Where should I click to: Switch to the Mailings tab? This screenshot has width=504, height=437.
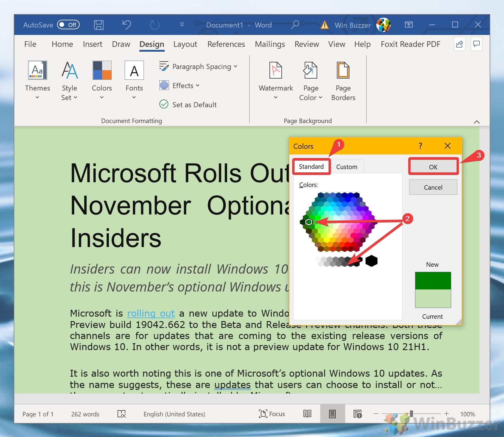pyautogui.click(x=270, y=44)
